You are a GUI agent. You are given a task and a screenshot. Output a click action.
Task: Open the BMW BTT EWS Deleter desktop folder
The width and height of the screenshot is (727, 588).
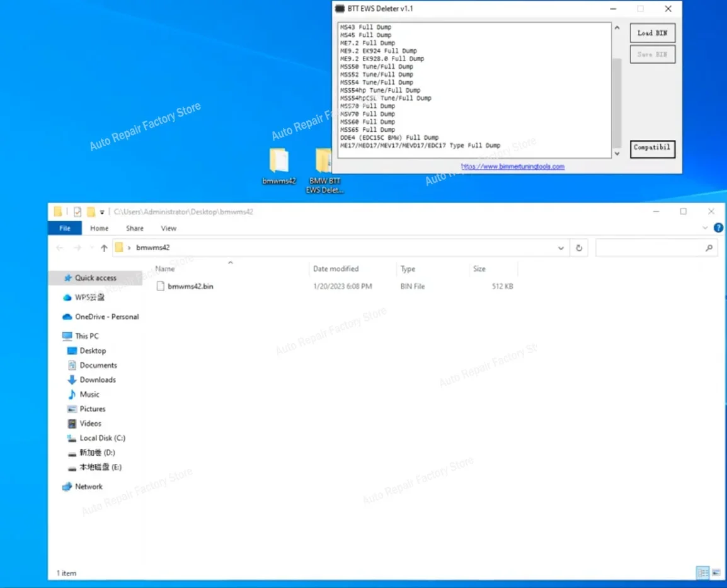click(324, 170)
